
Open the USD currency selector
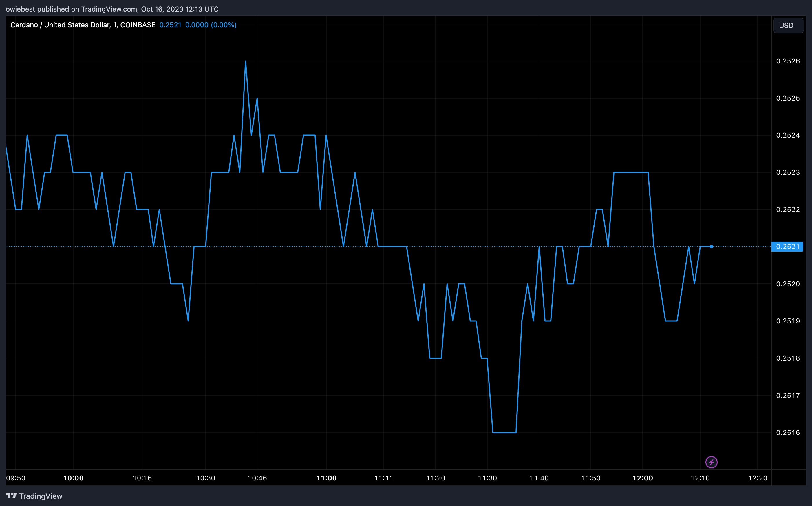coord(788,26)
